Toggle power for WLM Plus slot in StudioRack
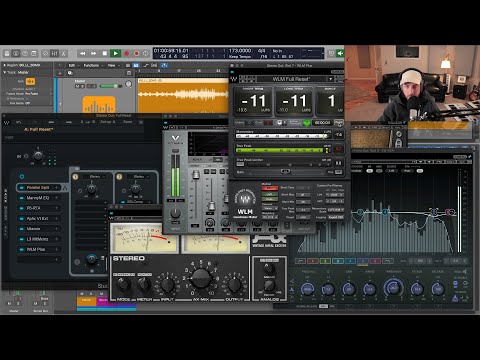Image resolution: width=480 pixels, height=360 pixels. pyautogui.click(x=22, y=249)
